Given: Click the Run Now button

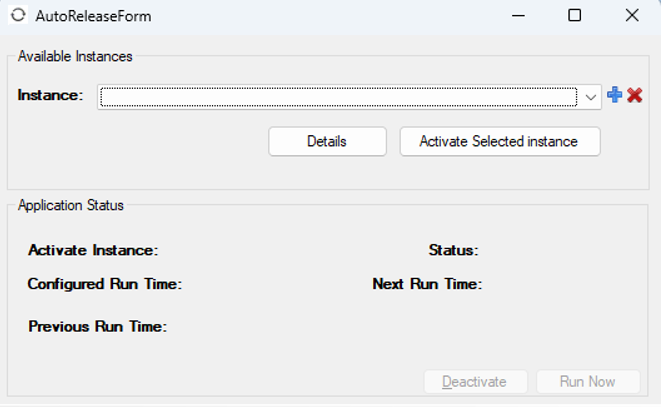Looking at the screenshot, I should click(588, 382).
